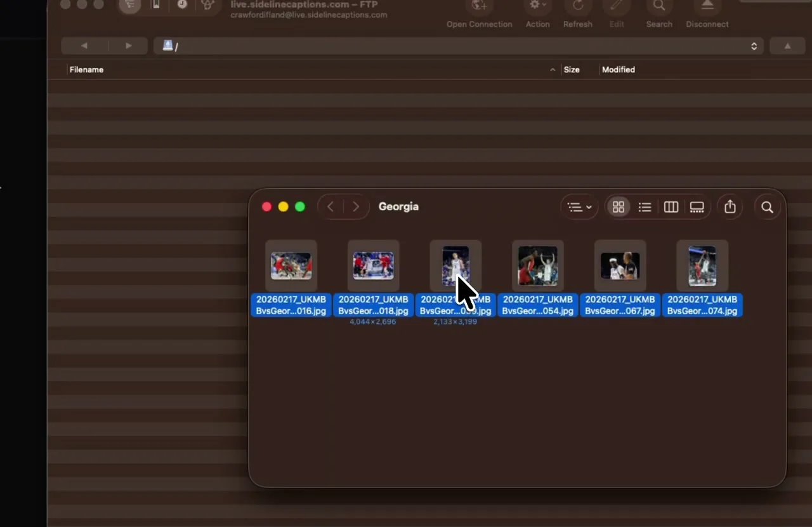The width and height of the screenshot is (812, 527).
Task: Select thumbnail of image ending 018.jpg
Action: click(x=374, y=266)
